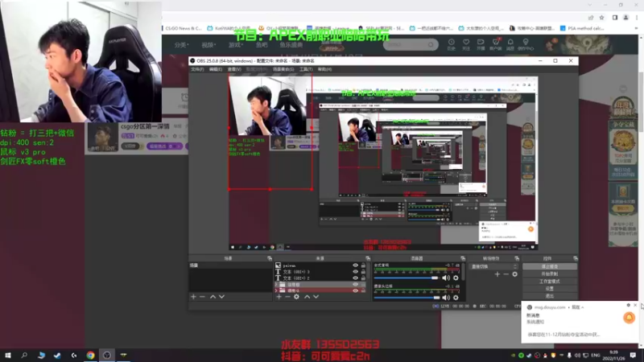Screen dimensions: 644x362
Task: Hide the text (GDI+) 3 source
Action: (x=355, y=272)
